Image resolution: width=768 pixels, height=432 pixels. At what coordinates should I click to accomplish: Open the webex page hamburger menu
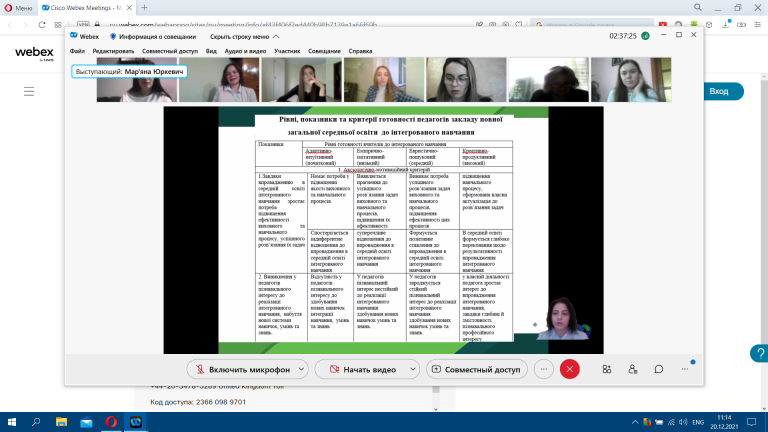point(29,92)
